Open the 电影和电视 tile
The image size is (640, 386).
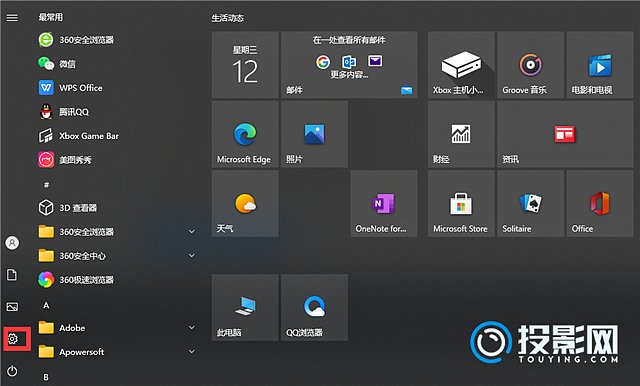[600, 65]
